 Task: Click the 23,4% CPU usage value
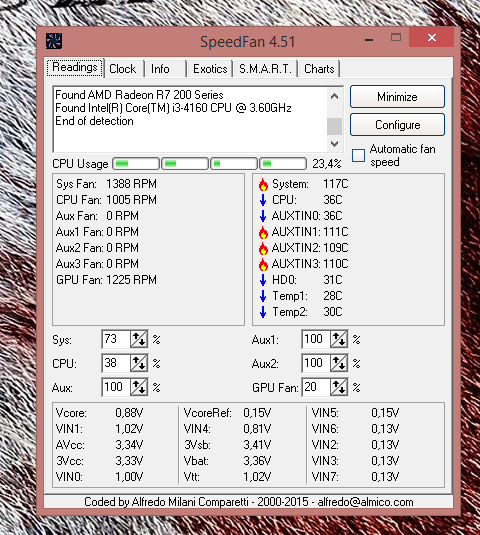[327, 164]
